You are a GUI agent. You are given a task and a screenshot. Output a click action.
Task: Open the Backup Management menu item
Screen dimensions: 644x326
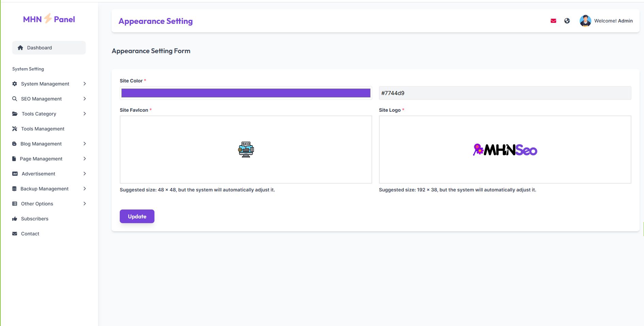click(x=45, y=189)
